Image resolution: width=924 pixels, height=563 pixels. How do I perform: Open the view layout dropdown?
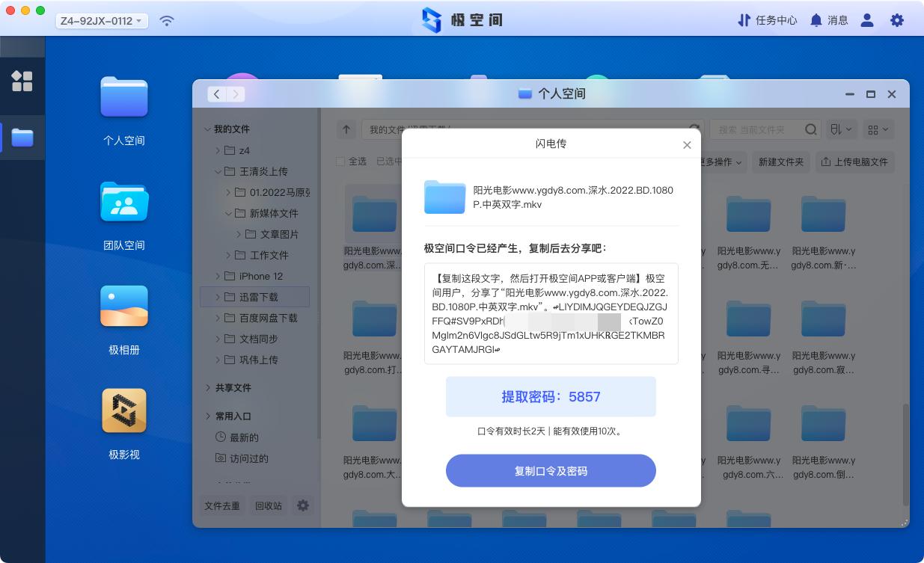878,129
